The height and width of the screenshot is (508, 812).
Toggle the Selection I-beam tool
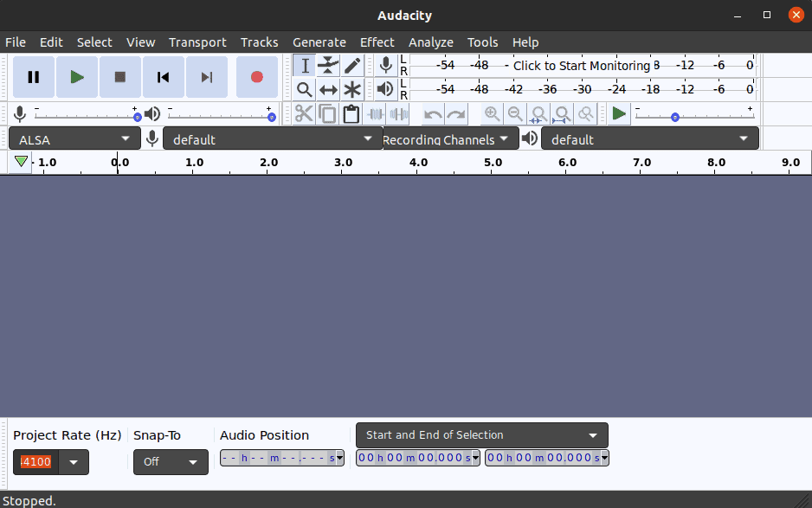[304, 66]
